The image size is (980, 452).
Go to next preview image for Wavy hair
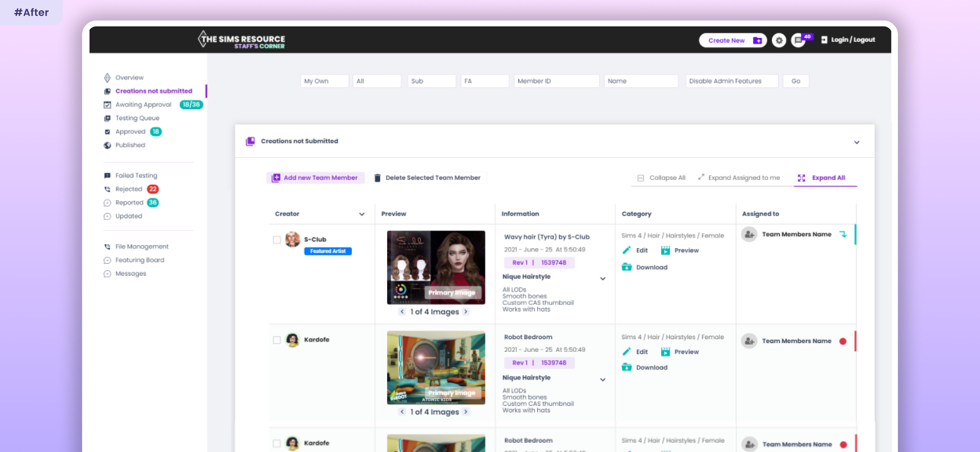pos(466,312)
